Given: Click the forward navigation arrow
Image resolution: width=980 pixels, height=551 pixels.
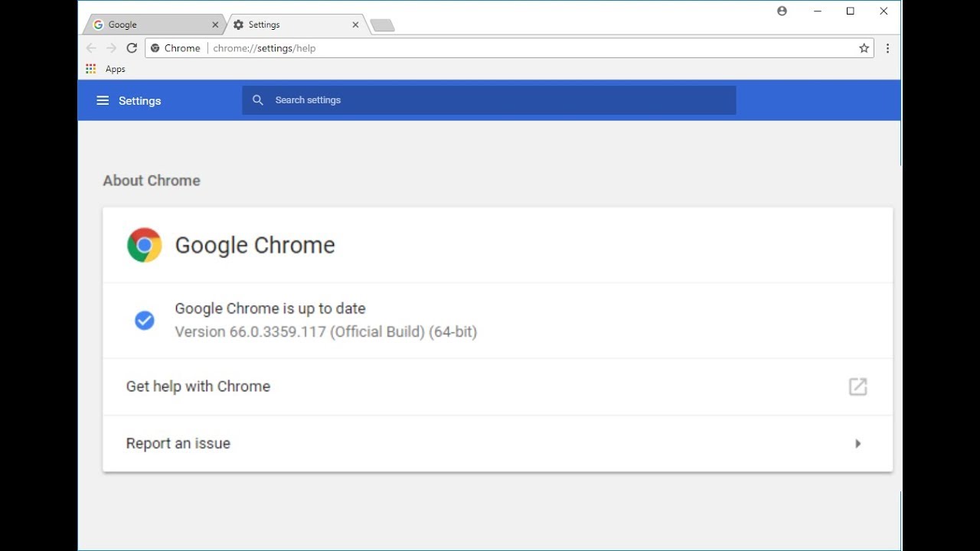Looking at the screenshot, I should 112,48.
